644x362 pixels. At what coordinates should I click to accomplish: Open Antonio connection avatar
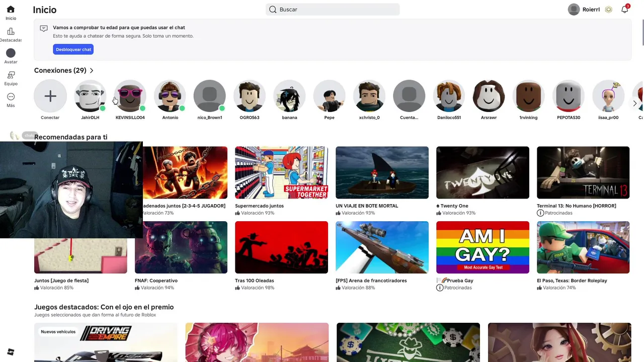tap(170, 96)
